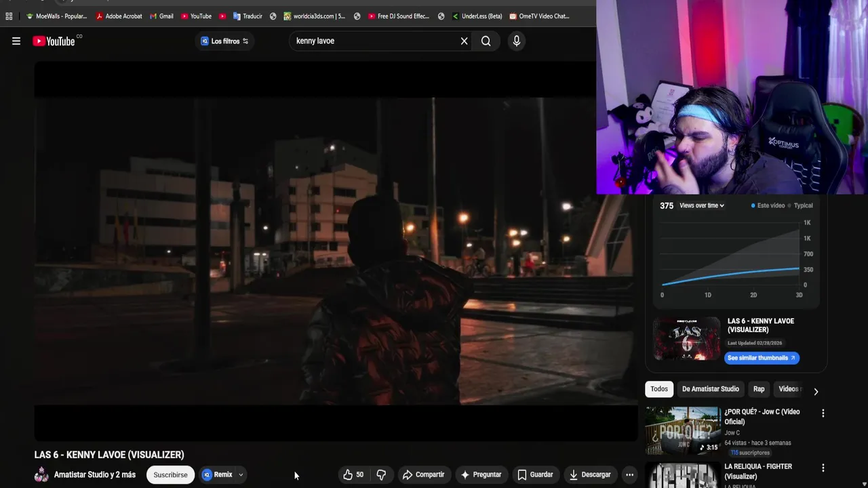Open ¿POR QUÉ? - Jow C video thumbnail
Viewport: 868px width, 488px height.
point(683,431)
